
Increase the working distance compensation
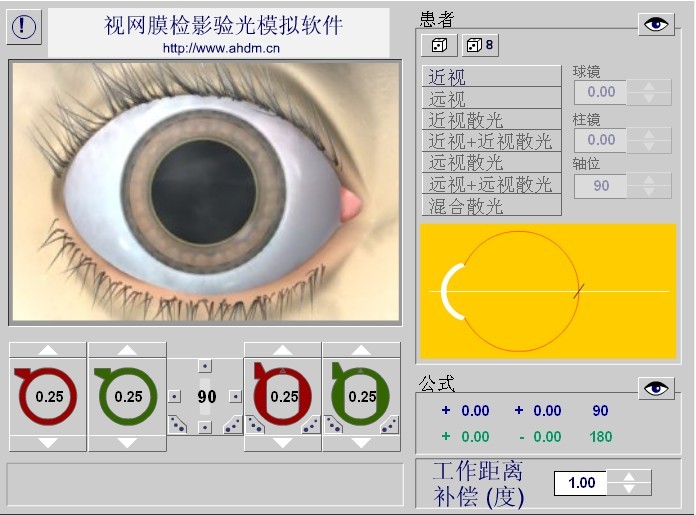click(629, 477)
